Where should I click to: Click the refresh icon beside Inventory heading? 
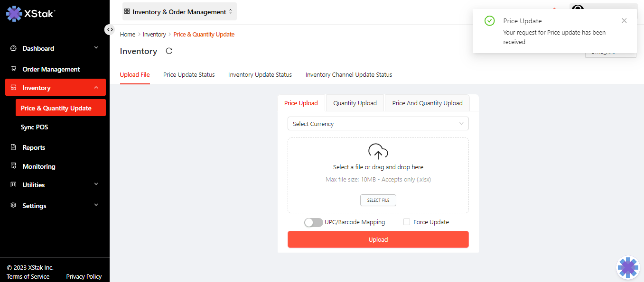coord(169,51)
